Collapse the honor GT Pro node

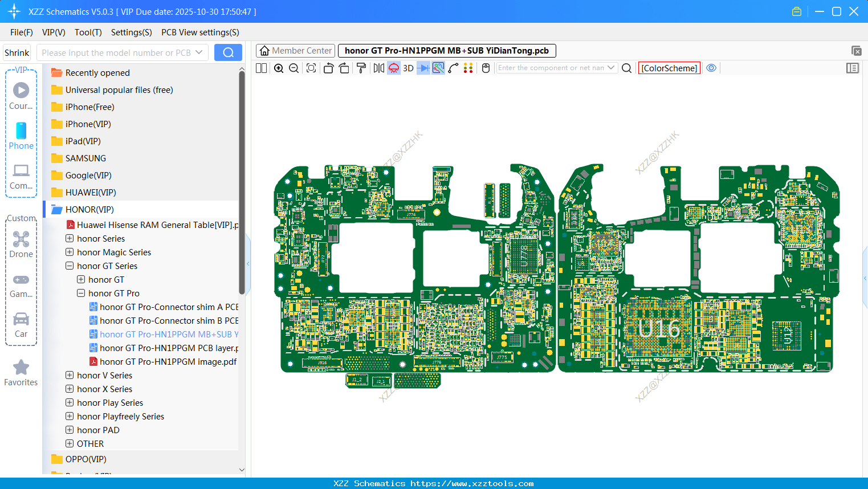coord(81,293)
